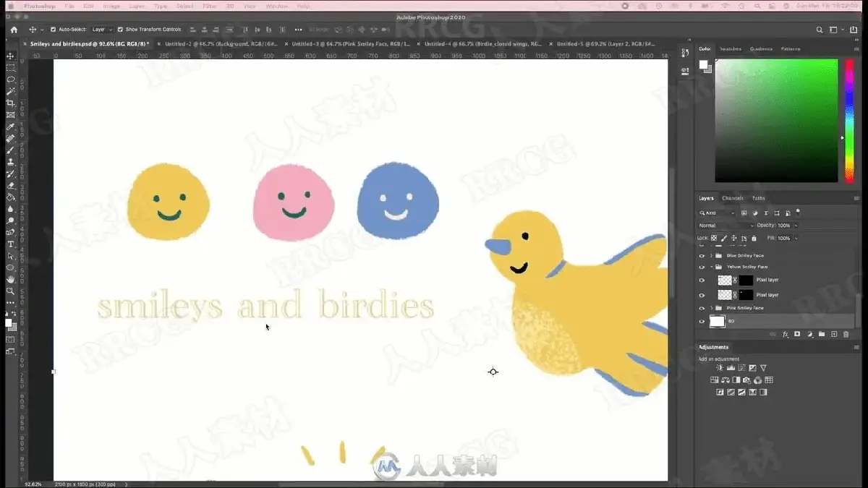
Task: Switch to the Untitled-3 document tab
Action: pos(352,44)
